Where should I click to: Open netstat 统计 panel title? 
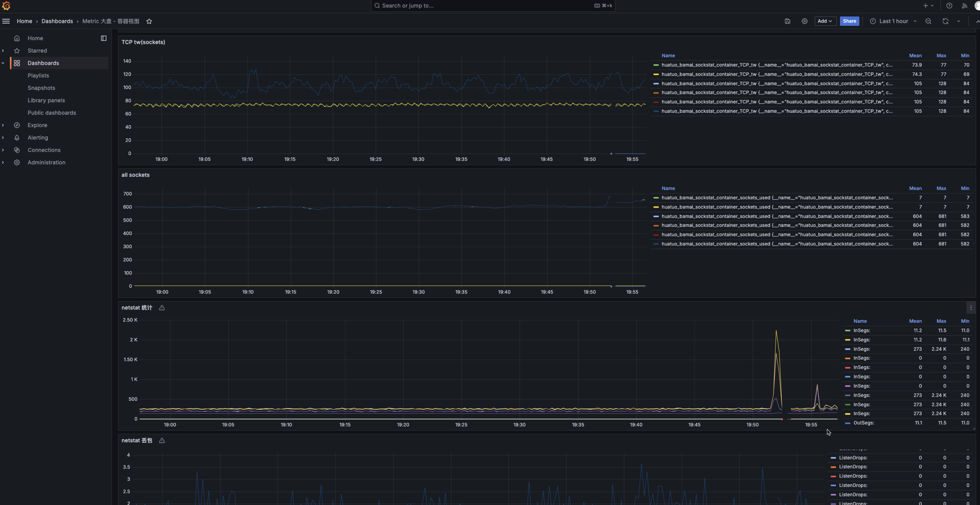137,308
